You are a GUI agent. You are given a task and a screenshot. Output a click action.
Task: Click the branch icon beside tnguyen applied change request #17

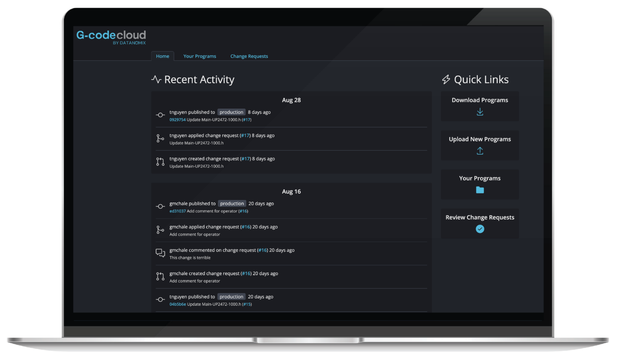(160, 138)
